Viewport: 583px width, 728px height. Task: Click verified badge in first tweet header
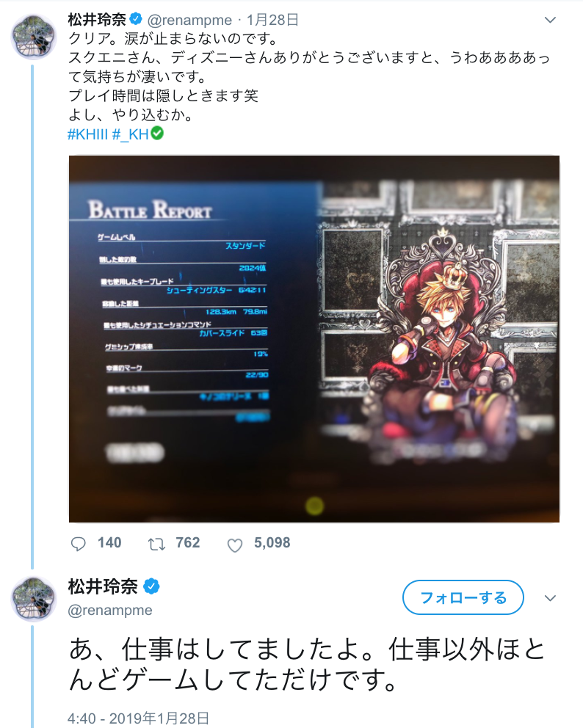coord(135,19)
